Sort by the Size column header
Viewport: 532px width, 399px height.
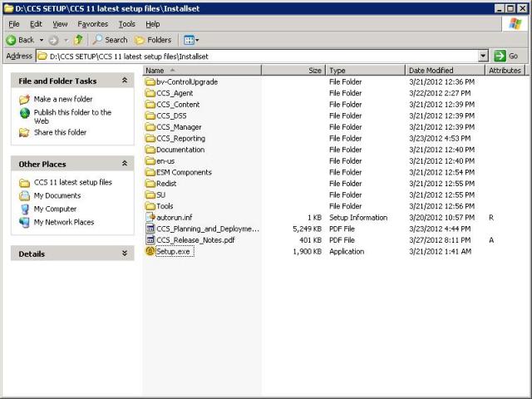pos(293,70)
